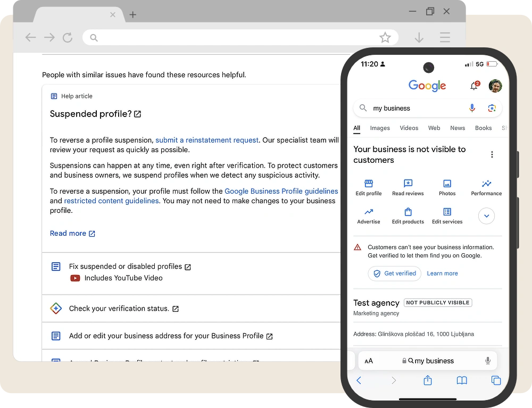Switch to the News tab
Viewport: 532px width, 408px height.
(x=458, y=128)
